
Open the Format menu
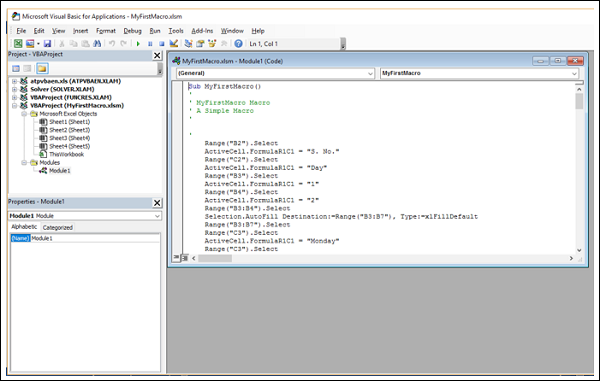tap(106, 31)
